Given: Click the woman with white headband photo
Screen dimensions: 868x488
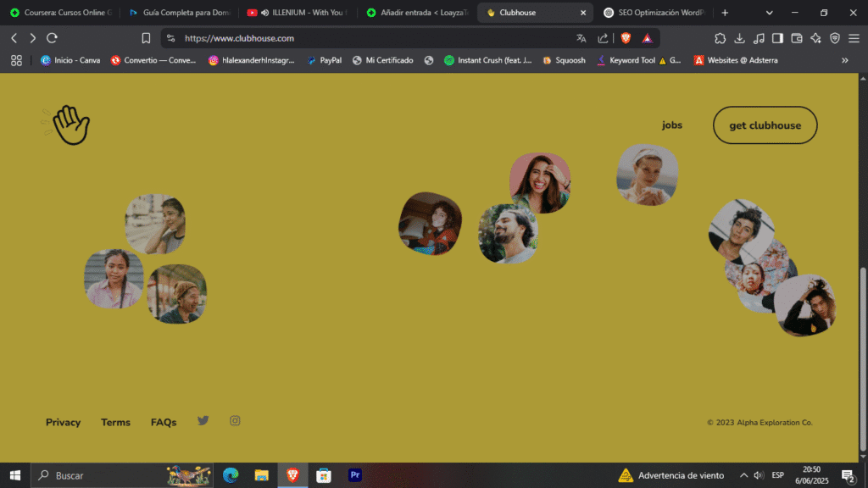Looking at the screenshot, I should point(647,175).
